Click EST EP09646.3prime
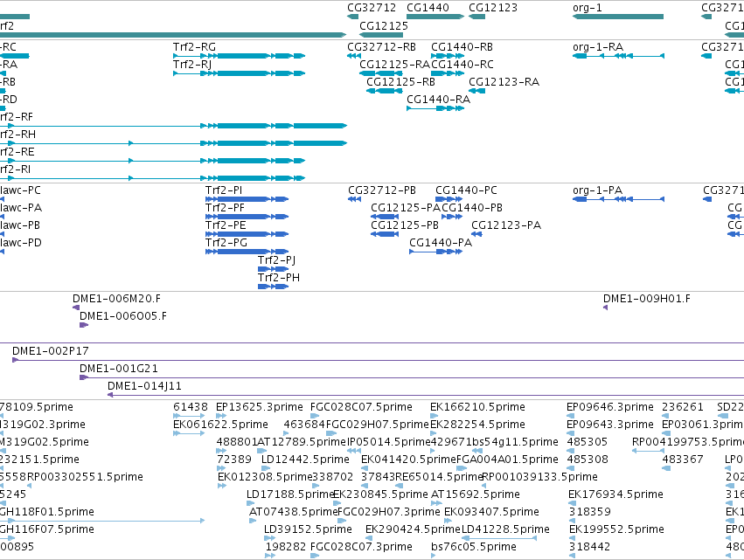The image size is (744, 560). pos(610,407)
